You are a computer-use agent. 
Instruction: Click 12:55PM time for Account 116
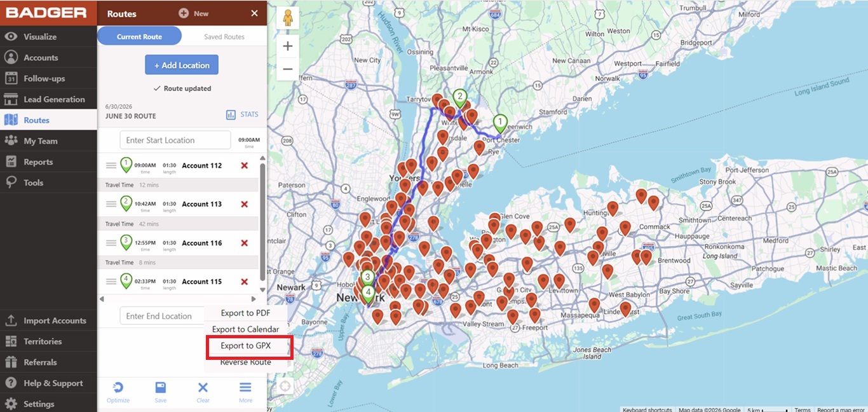tap(145, 243)
